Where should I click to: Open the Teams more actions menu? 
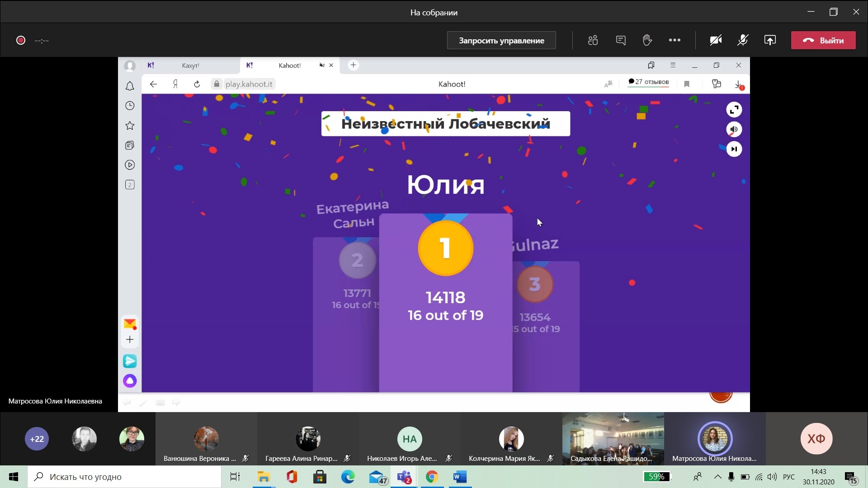tap(674, 40)
